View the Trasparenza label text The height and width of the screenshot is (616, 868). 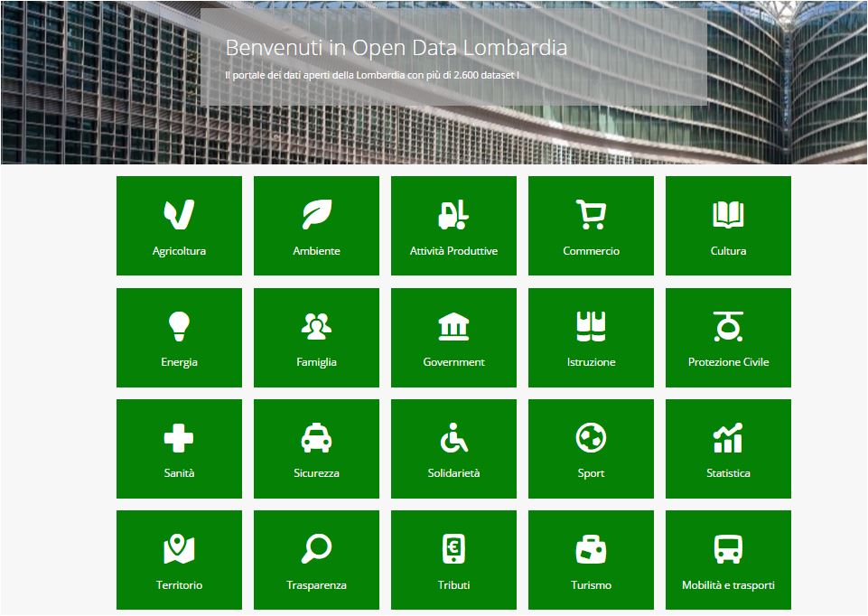click(317, 585)
